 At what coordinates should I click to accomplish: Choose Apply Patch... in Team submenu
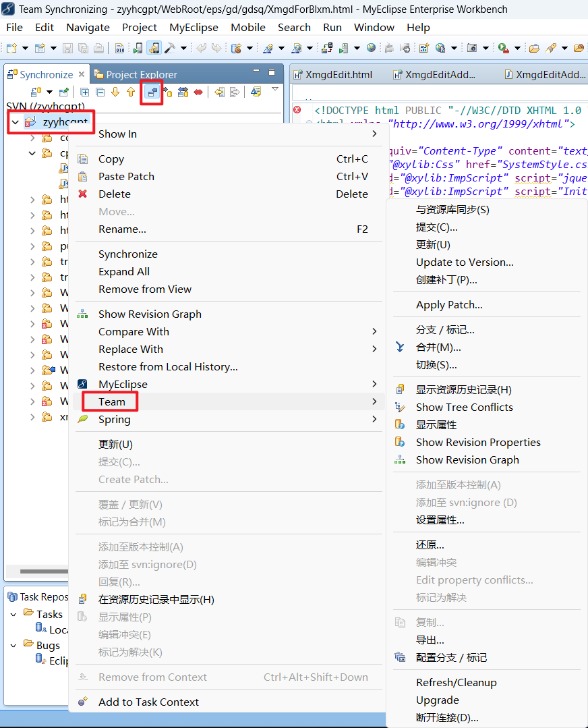click(x=488, y=304)
